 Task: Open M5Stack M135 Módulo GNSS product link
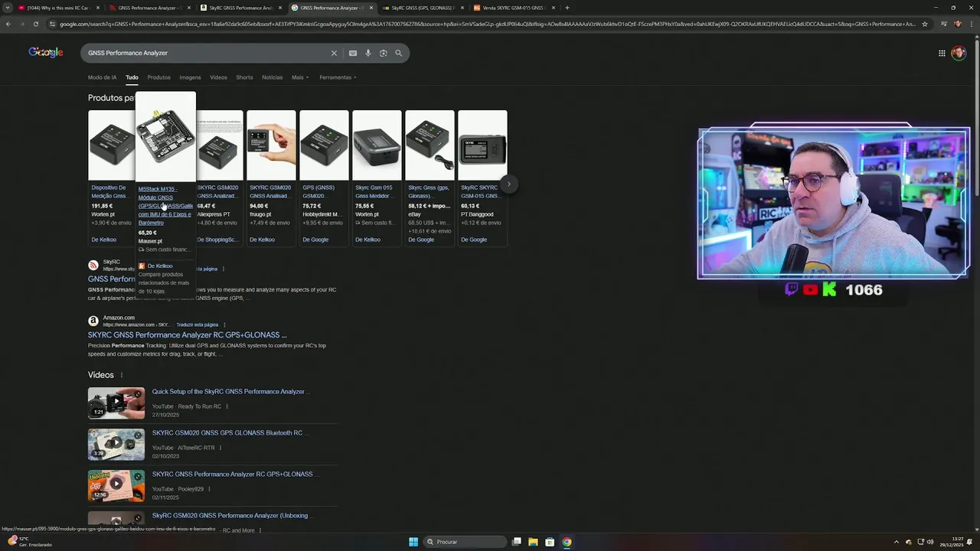coord(165,205)
